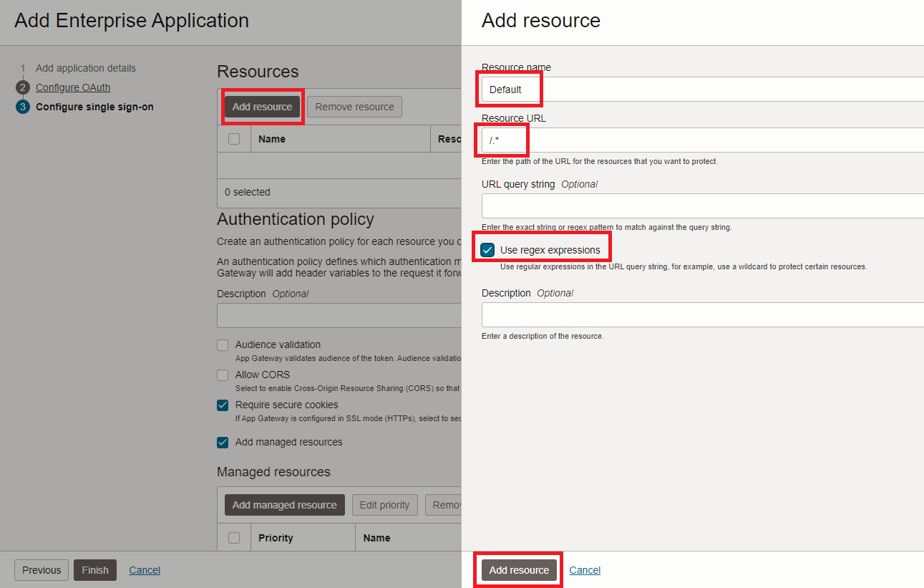This screenshot has width=924, height=588.
Task: Tick the select-all checkbox in Resources table
Action: (234, 139)
